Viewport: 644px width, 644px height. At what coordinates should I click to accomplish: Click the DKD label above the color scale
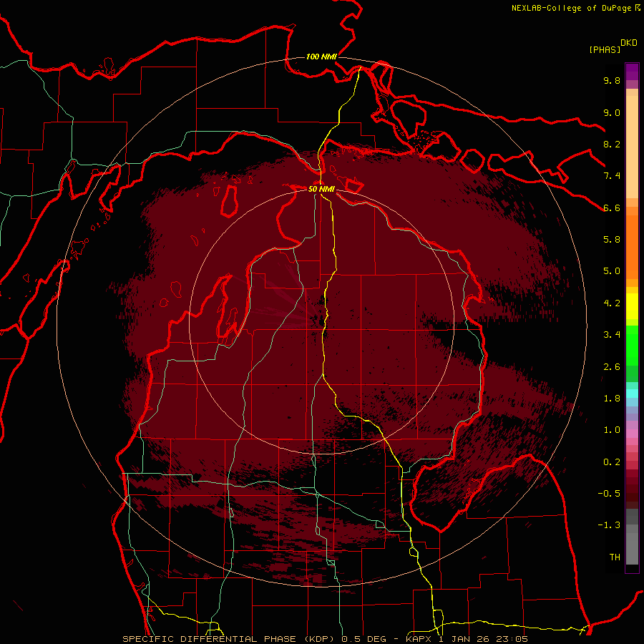(x=629, y=43)
